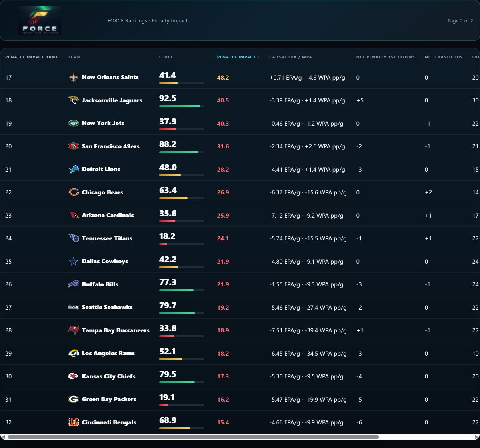This screenshot has height=448, width=480.
Task: Click 49ers FORCE score 88.2
Action: pos(168,144)
